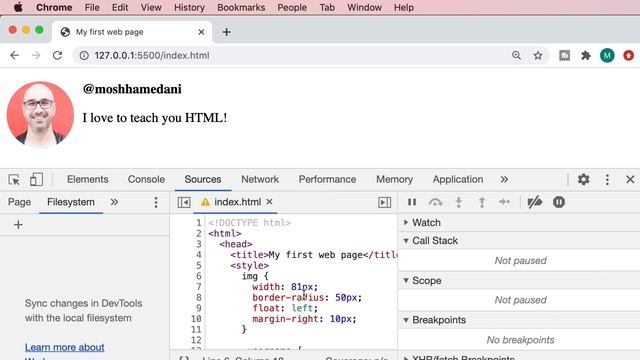
Task: Open the navigator pane three-dot menu
Action: tap(156, 202)
